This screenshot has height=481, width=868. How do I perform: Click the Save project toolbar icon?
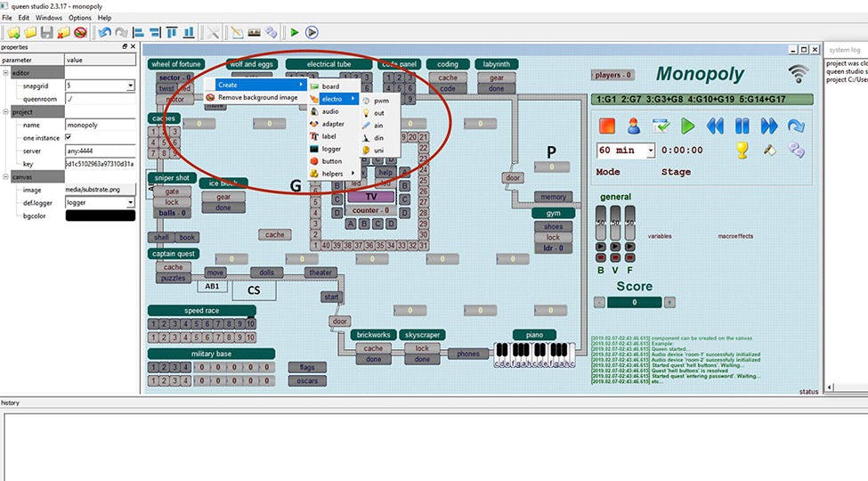tap(47, 33)
